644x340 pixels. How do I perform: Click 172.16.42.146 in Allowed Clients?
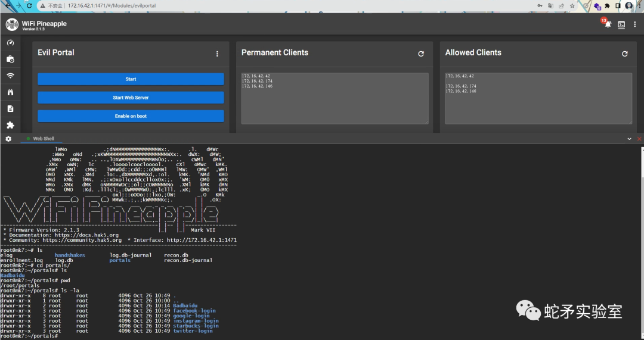point(461,92)
